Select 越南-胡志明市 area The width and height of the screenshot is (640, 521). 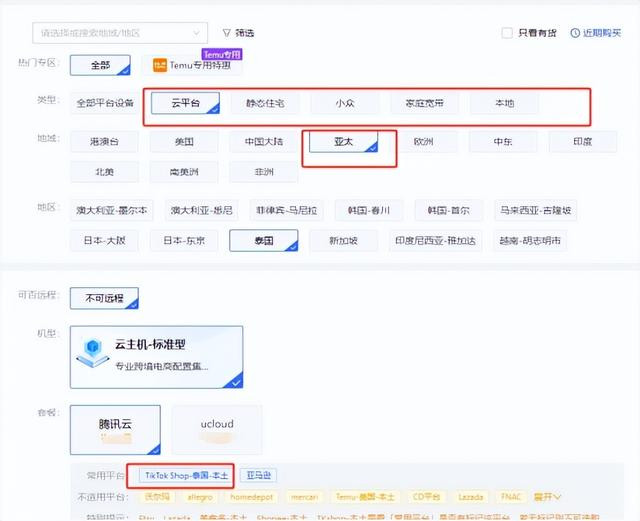(x=530, y=240)
